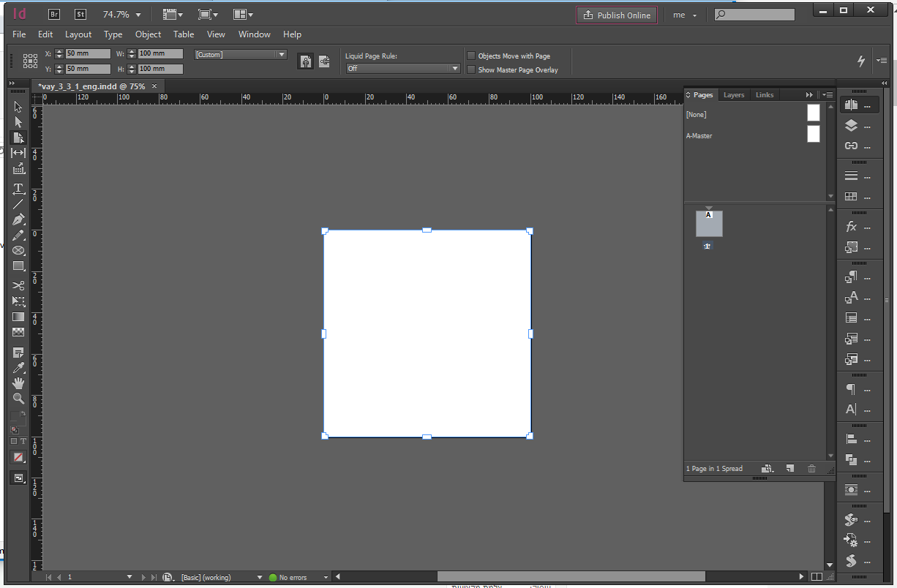This screenshot has width=897, height=588.
Task: Select the Hand tool
Action: click(18, 383)
